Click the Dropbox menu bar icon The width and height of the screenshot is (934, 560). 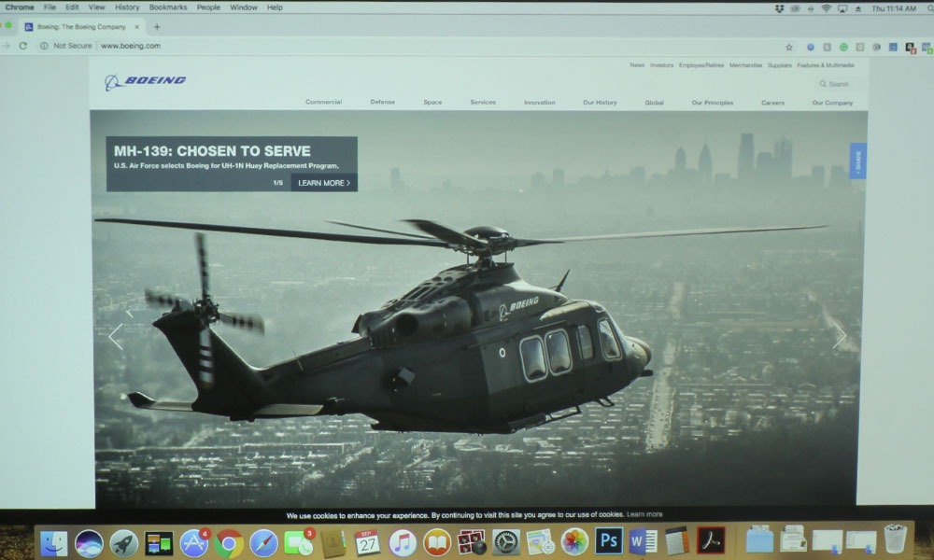[779, 8]
